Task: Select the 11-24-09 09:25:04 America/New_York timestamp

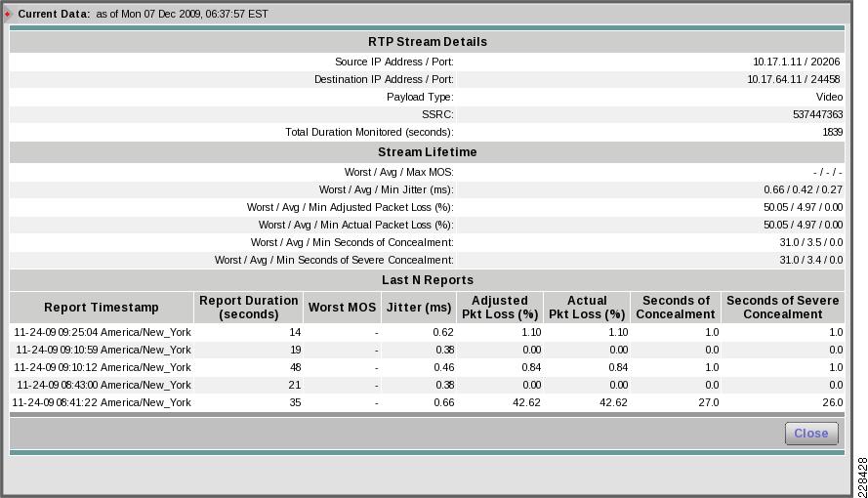Action: 103,332
